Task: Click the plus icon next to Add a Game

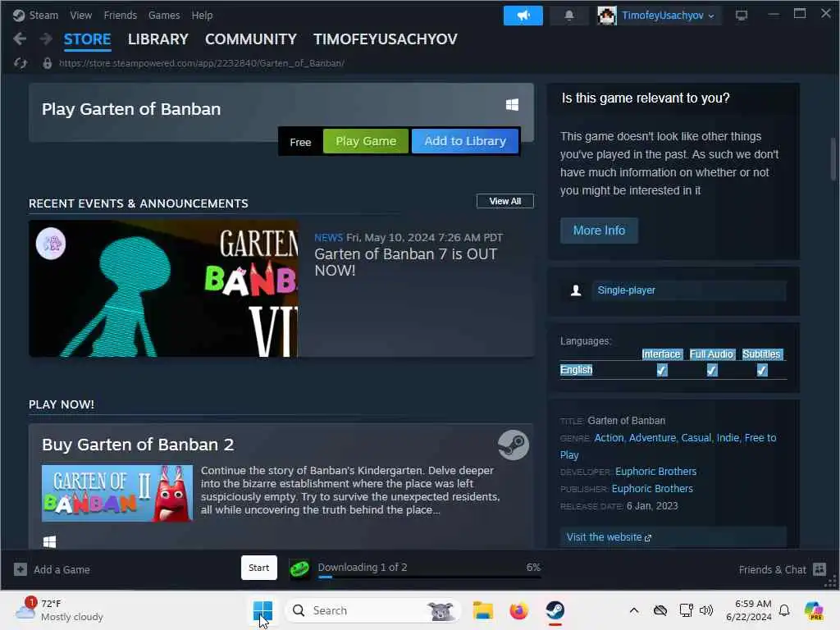Action: click(x=21, y=569)
